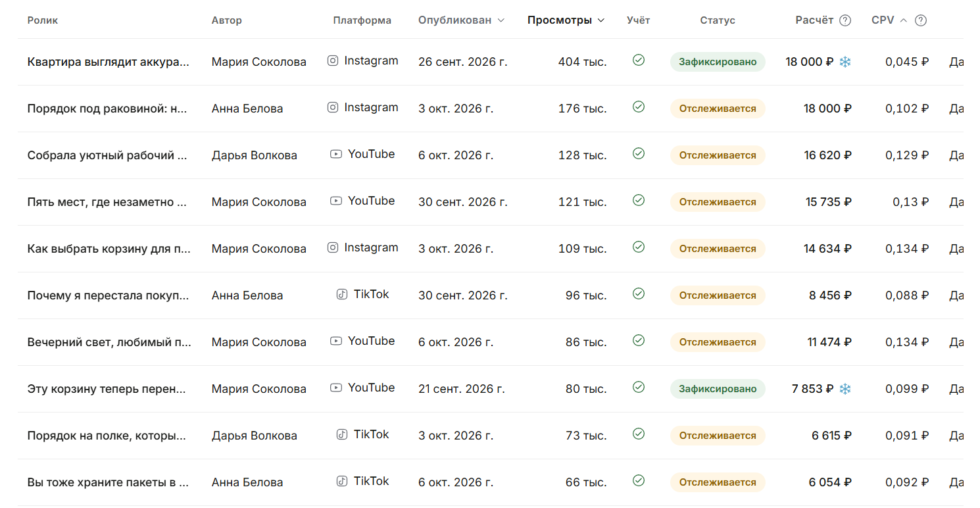Click the Автор column header
This screenshot has width=980, height=508.
click(x=227, y=20)
